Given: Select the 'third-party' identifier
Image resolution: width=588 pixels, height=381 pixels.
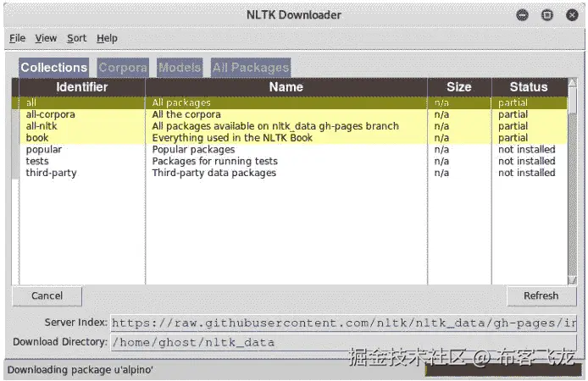Looking at the screenshot, I should (x=51, y=173).
